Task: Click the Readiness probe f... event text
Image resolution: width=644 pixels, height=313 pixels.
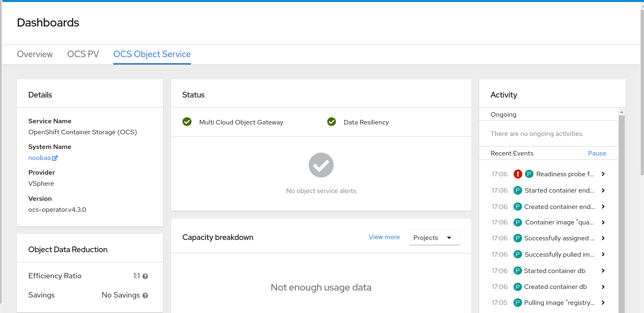Action: [x=565, y=174]
